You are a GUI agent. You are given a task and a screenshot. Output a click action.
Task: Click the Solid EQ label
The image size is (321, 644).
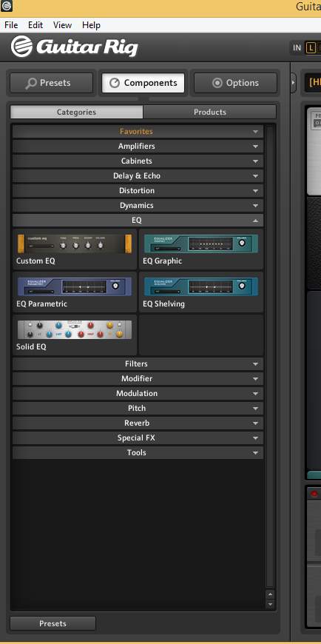[x=31, y=346]
